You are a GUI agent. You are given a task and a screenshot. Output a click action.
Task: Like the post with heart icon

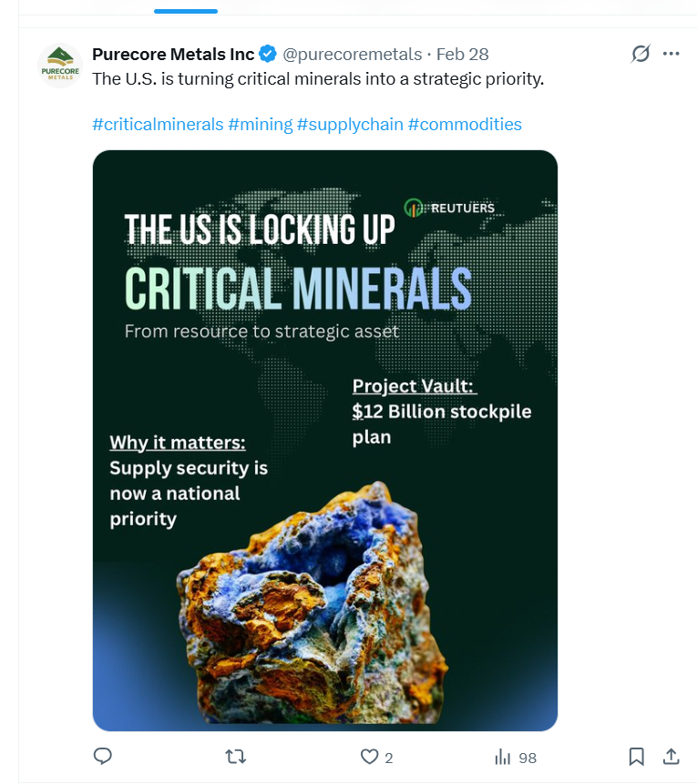point(369,757)
